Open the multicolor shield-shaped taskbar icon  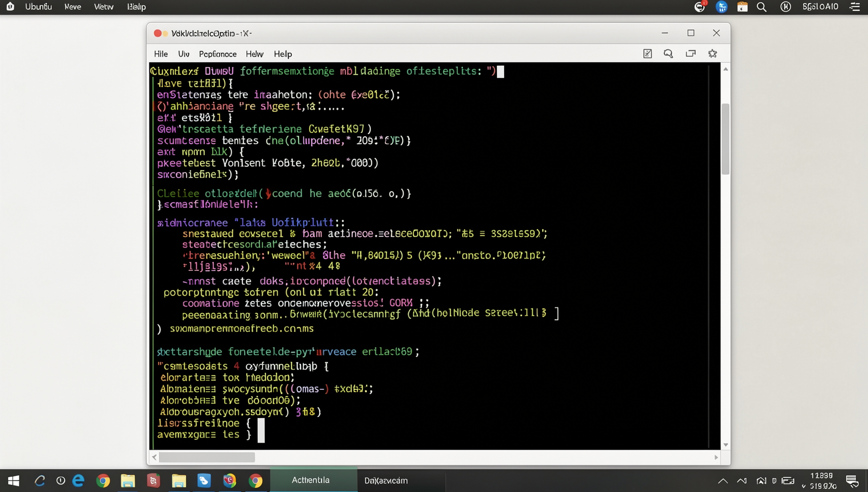230,481
